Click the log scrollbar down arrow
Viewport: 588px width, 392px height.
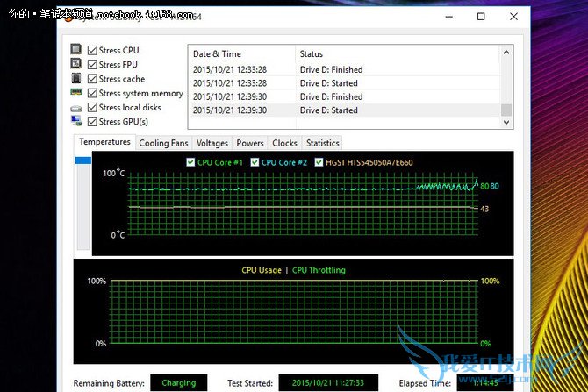(x=506, y=122)
